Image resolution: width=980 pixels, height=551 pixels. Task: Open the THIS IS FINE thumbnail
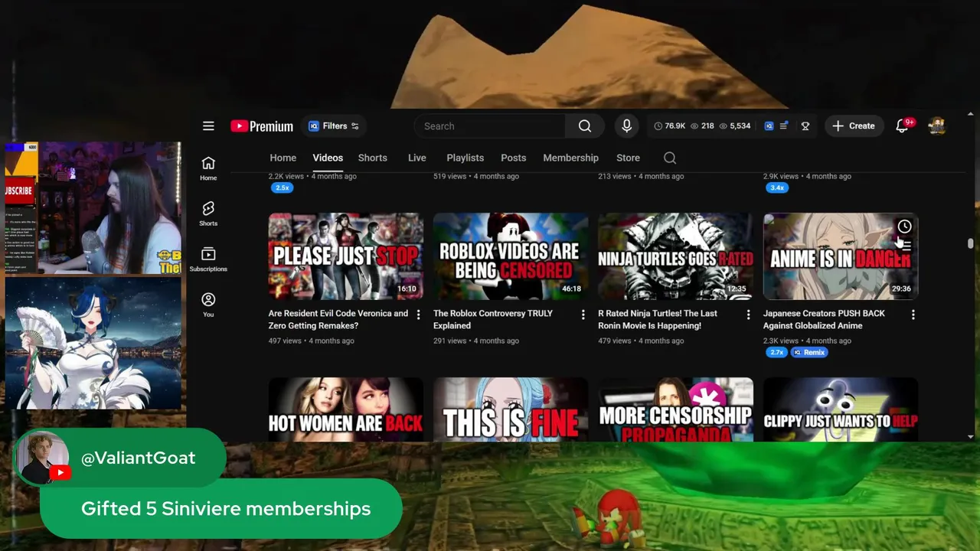tap(511, 409)
